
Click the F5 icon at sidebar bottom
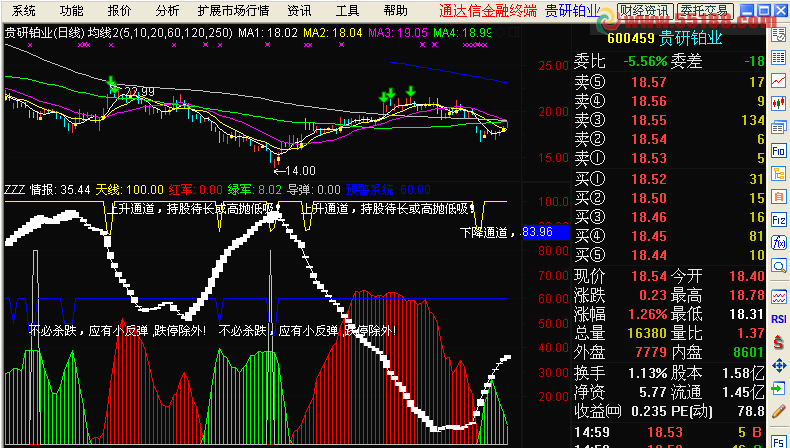point(779,440)
